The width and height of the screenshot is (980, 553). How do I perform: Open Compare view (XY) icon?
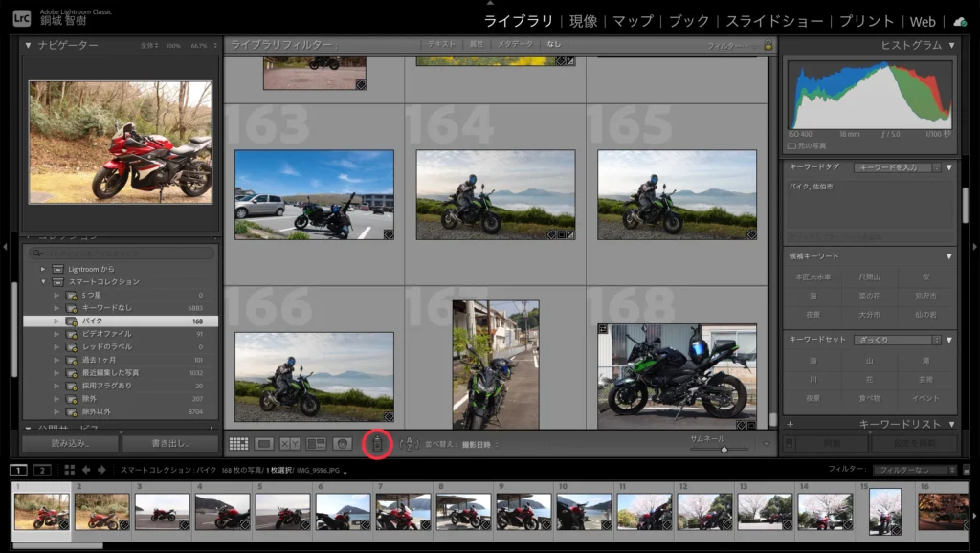290,444
